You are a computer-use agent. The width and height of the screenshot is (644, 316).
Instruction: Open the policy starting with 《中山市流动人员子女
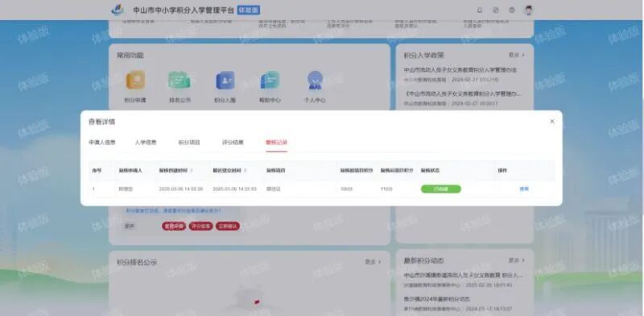click(462, 94)
